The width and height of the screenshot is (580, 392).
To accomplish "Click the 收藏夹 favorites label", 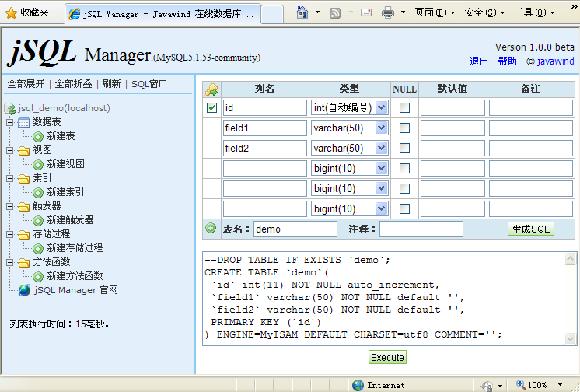I will pos(34,12).
